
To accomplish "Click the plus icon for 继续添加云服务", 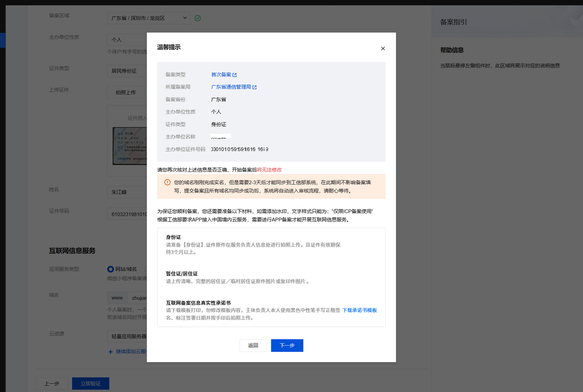I will [111, 352].
